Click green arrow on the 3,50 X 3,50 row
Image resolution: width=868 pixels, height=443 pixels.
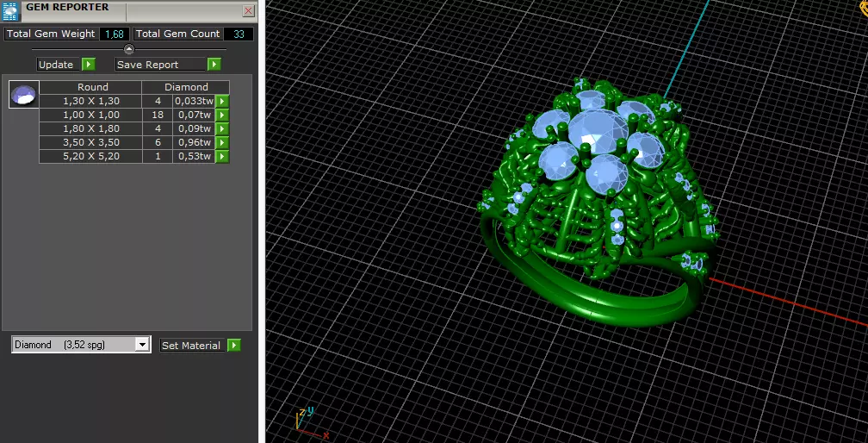222,142
